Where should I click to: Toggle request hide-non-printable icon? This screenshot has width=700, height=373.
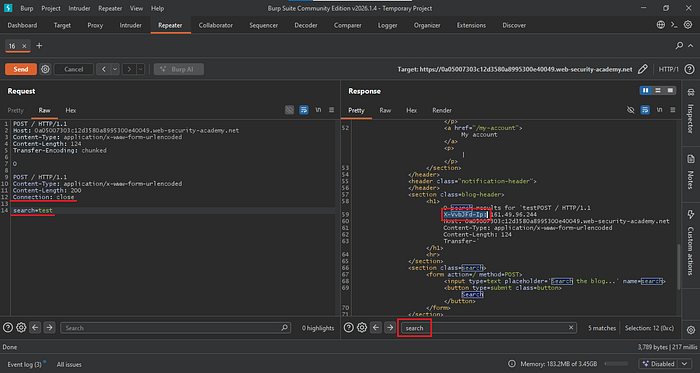point(289,110)
